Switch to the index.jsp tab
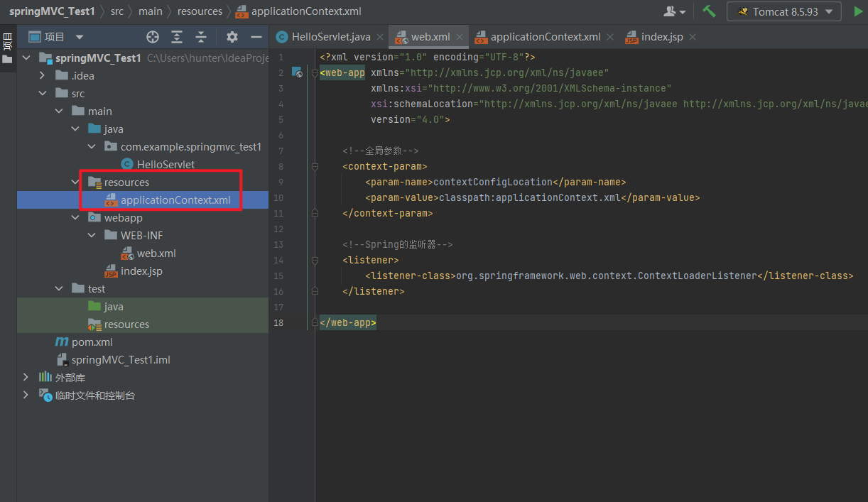The width and height of the screenshot is (868, 502). click(x=661, y=37)
